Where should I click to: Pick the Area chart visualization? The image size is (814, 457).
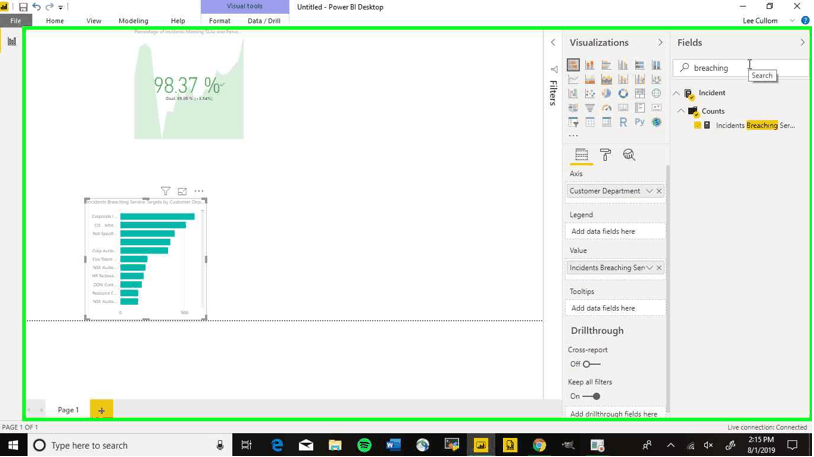click(590, 79)
